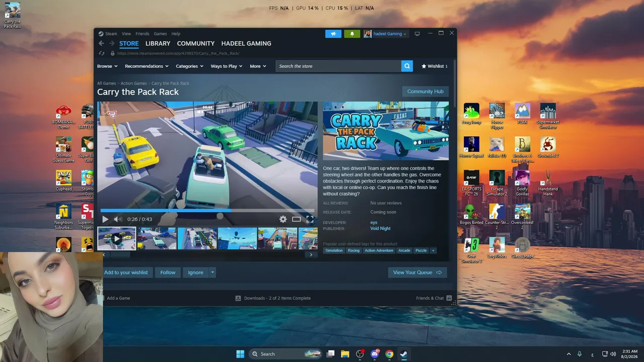The image size is (644, 362).
Task: Open the Games menu
Action: [x=160, y=34]
